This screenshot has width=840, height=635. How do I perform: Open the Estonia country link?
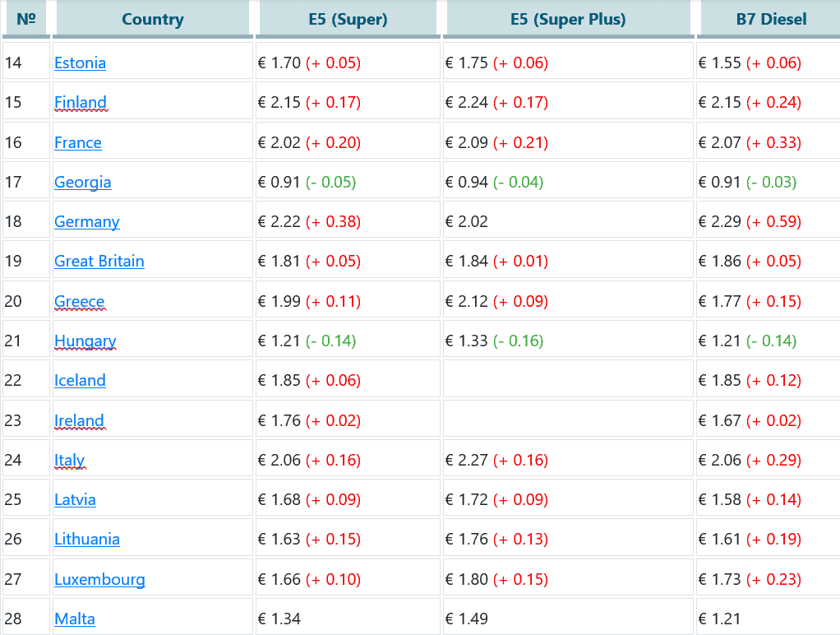(80, 63)
